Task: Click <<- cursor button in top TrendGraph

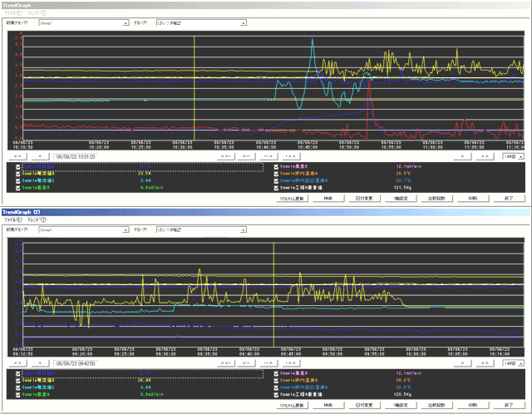Action: click(225, 156)
